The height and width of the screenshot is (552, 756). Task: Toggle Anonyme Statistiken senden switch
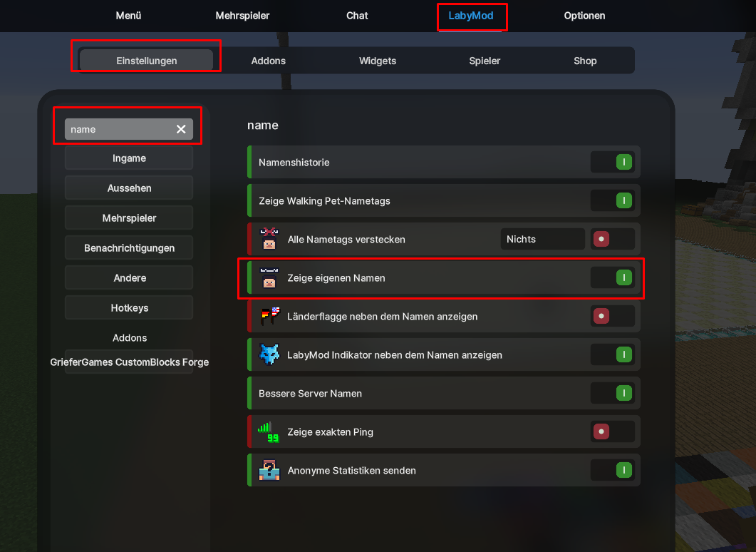tap(612, 471)
